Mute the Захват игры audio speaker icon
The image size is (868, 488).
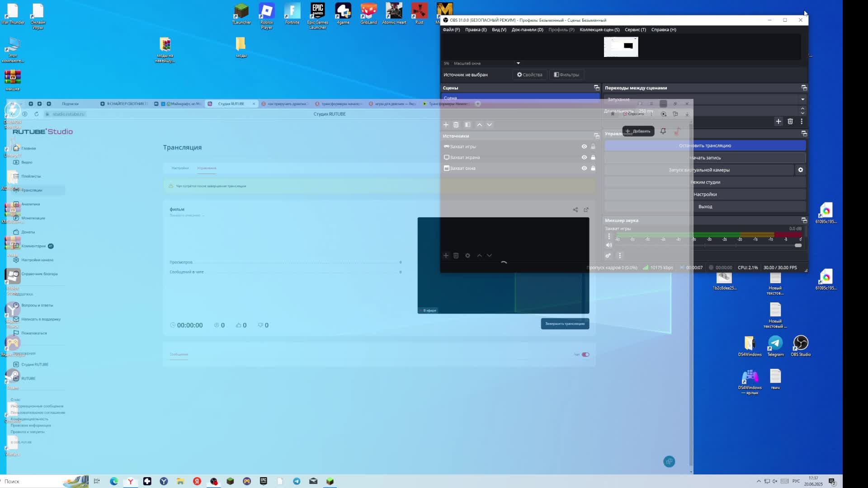(x=609, y=245)
